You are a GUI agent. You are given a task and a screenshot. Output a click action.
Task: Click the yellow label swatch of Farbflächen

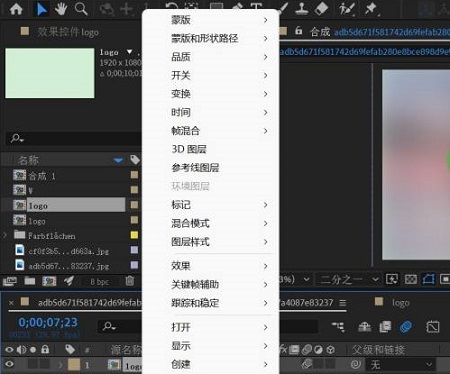(x=134, y=235)
